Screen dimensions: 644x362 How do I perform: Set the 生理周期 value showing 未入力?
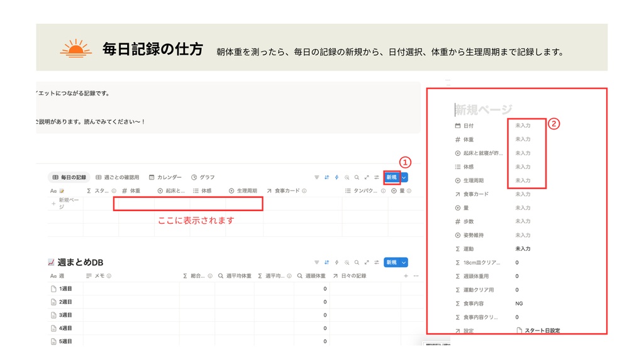523,180
